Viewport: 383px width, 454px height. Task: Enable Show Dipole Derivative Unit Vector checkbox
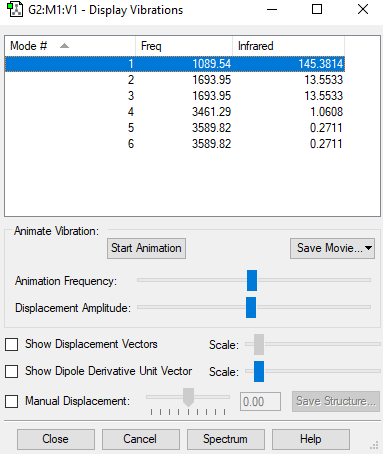pos(12,371)
